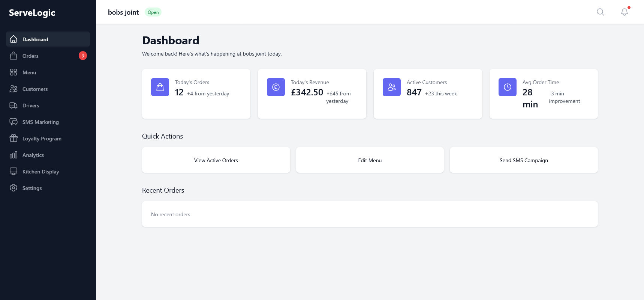The height and width of the screenshot is (300, 644).
Task: Open the notifications bell
Action: (x=624, y=12)
